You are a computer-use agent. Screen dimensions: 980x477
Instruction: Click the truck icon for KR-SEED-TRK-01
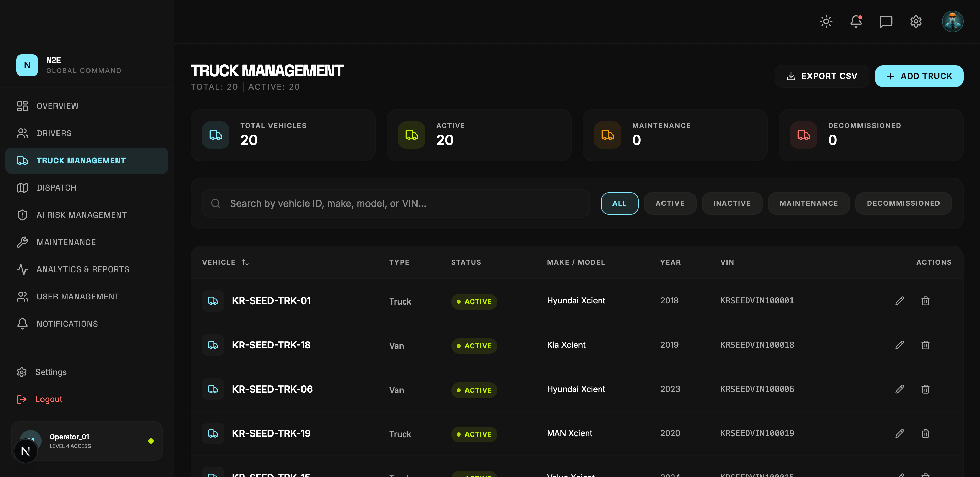(213, 301)
